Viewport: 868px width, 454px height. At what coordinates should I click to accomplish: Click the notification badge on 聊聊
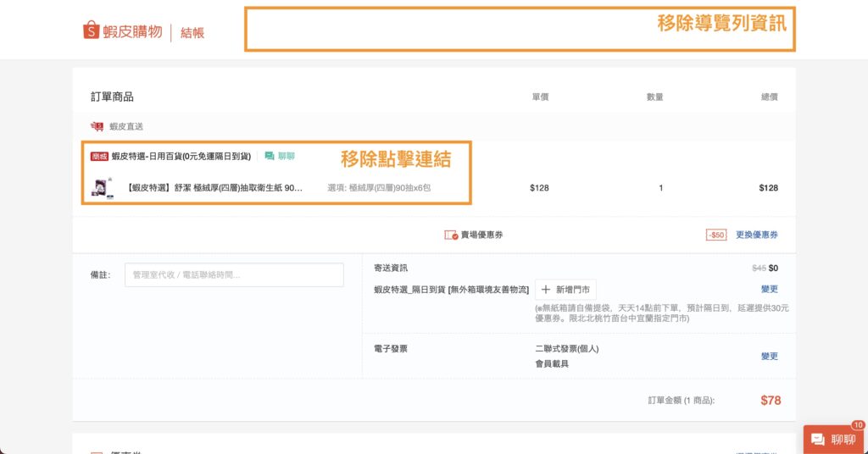click(859, 425)
